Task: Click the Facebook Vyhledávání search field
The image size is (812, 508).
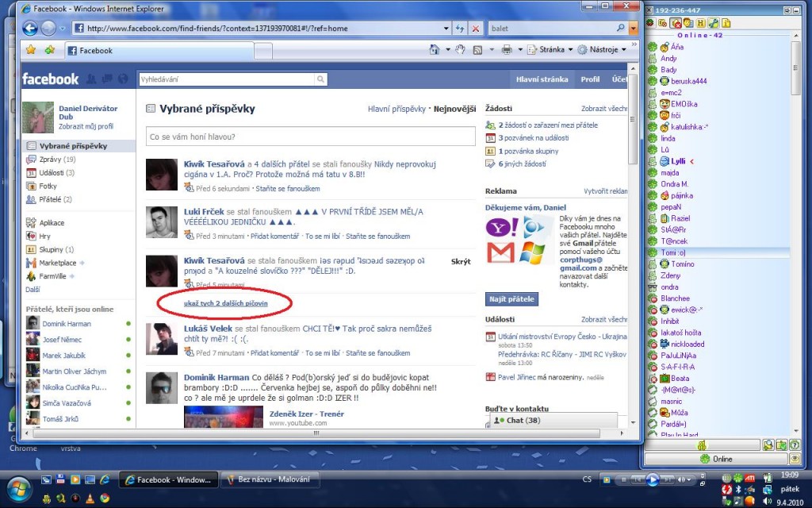Action: click(227, 79)
